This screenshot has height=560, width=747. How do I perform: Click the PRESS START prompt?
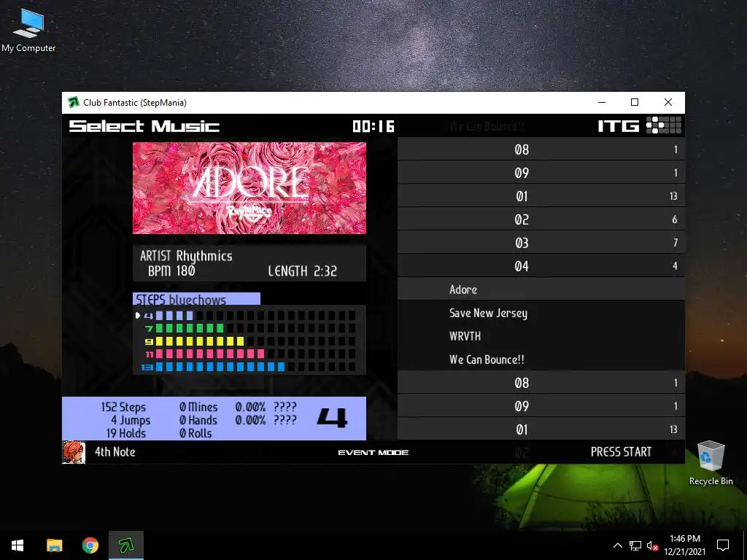tap(621, 452)
